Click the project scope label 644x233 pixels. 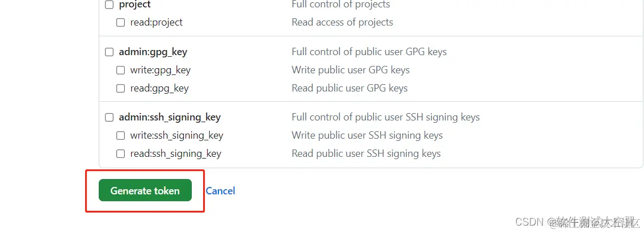[135, 5]
